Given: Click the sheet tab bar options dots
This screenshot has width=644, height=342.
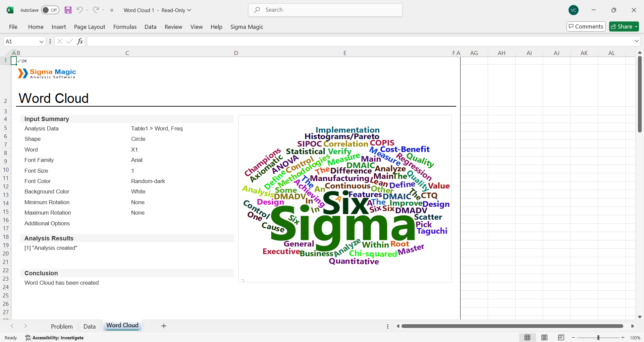Looking at the screenshot, I should tap(388, 326).
